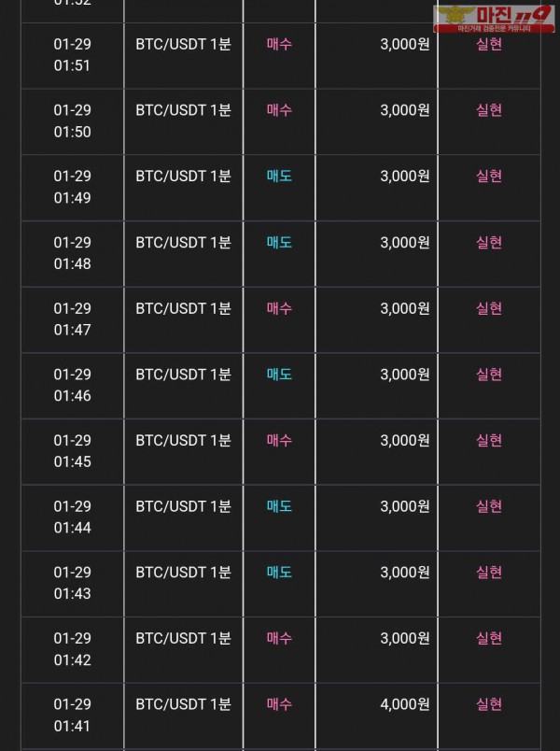Select 3,000원 amount in the 01:49 row

tap(405, 176)
